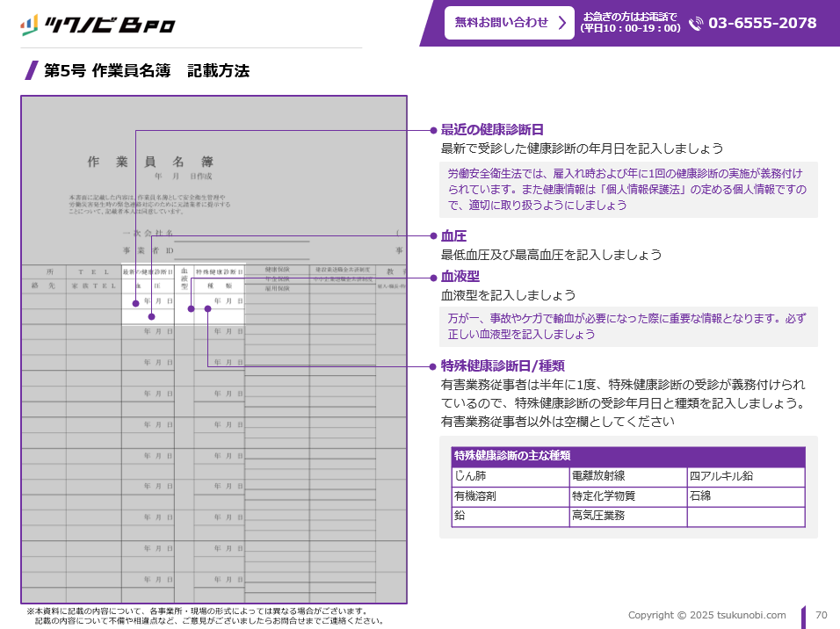Click the phone number 03-6555-2078
The height and width of the screenshot is (629, 840).
click(763, 23)
